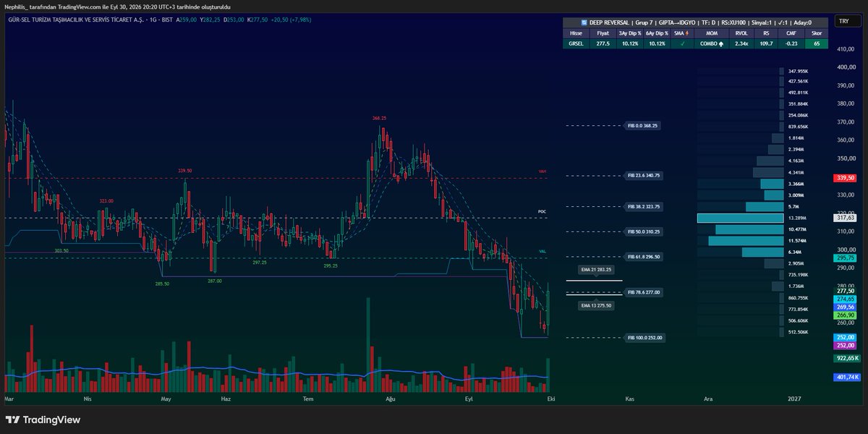
Task: Click the Hisse column header
Action: (576, 33)
